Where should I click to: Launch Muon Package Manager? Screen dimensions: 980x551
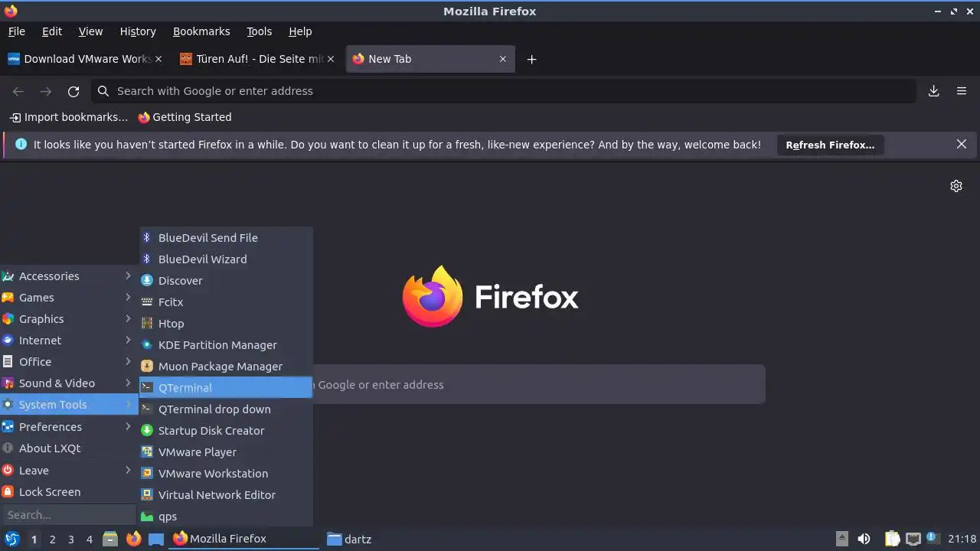(x=226, y=367)
